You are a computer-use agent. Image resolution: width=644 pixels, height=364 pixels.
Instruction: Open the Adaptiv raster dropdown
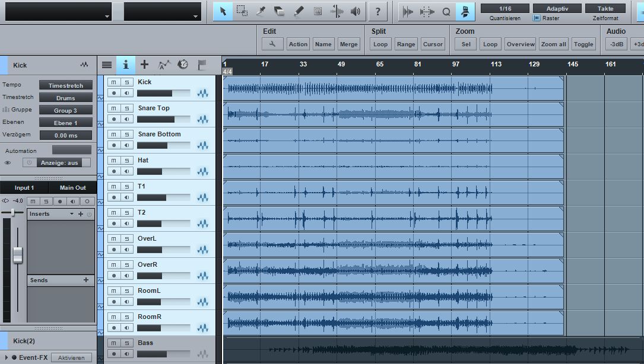click(557, 9)
